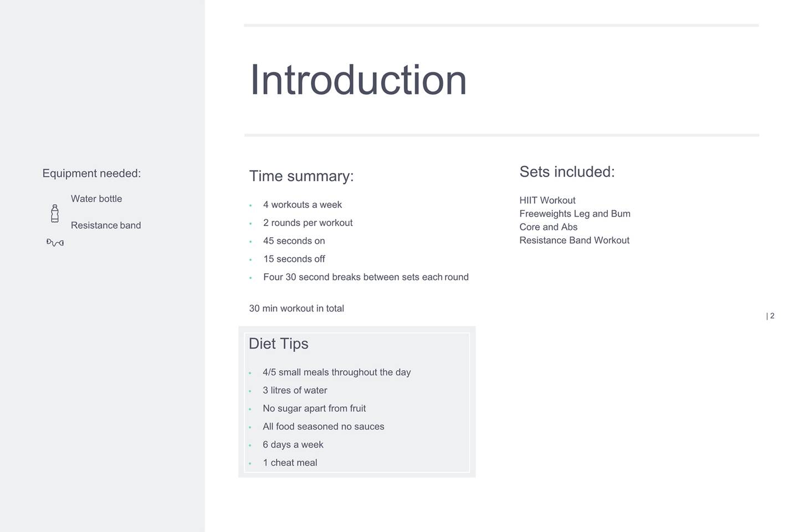Click the Core and Abs entry
The width and height of the screenshot is (798, 532).
548,227
